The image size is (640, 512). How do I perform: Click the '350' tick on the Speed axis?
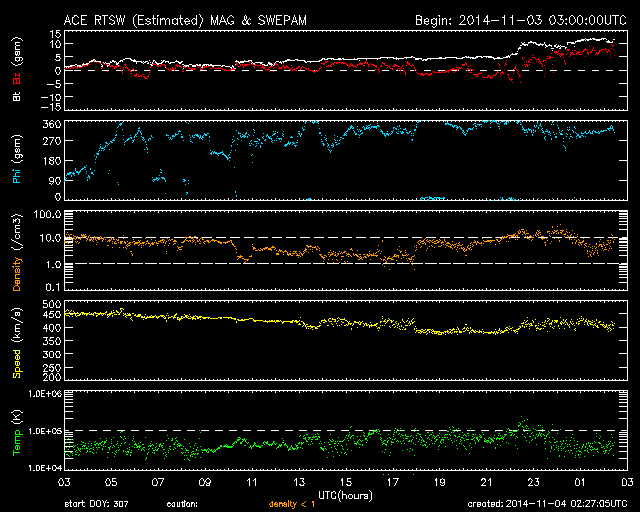click(x=51, y=341)
